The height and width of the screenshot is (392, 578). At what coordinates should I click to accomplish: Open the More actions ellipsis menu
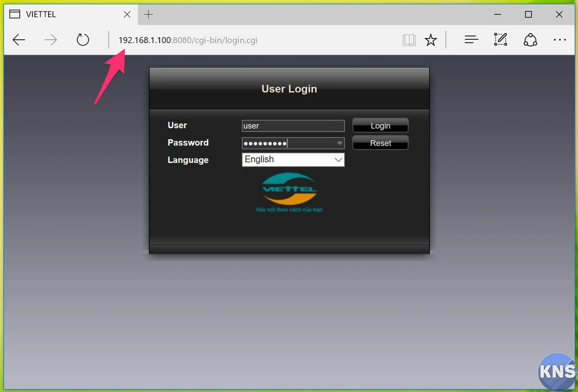(x=560, y=40)
